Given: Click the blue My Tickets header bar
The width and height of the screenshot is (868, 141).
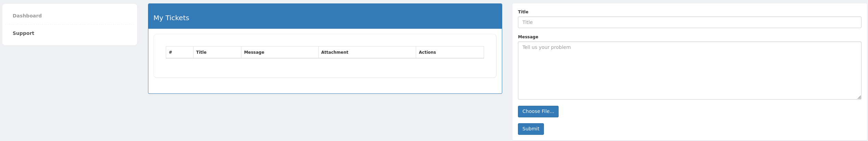Looking at the screenshot, I should [325, 16].
